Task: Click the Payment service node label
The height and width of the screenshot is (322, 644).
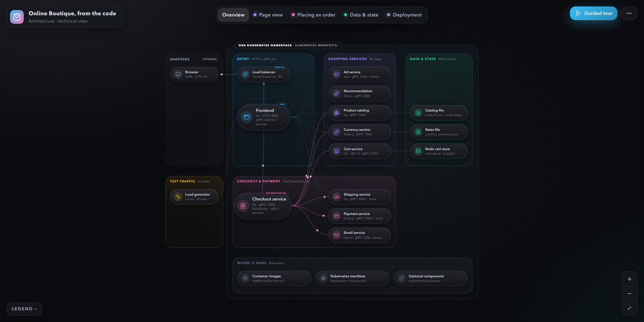Action: point(357,214)
